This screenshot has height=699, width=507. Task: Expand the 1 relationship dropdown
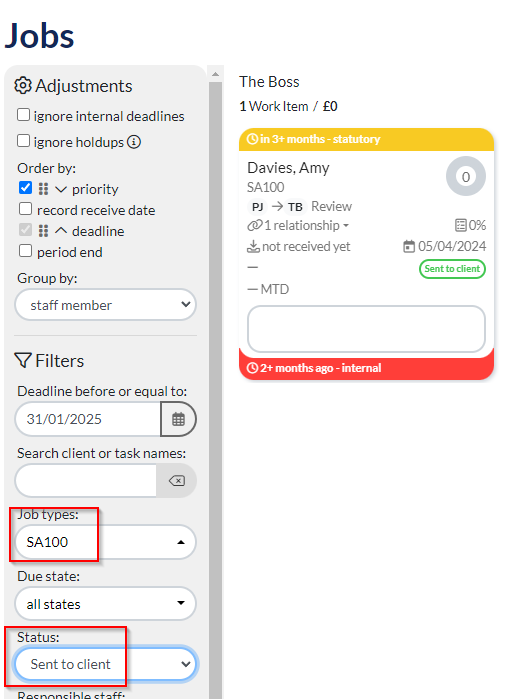click(x=298, y=226)
